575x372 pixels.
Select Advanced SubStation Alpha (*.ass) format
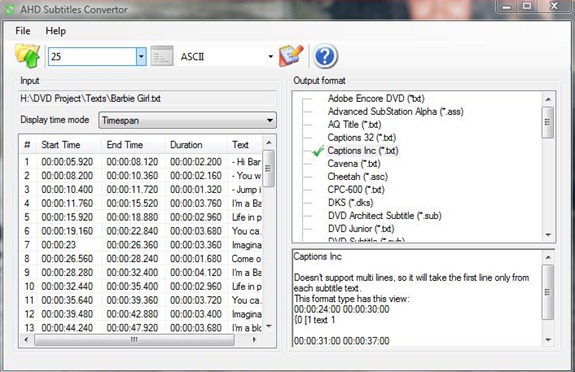[x=395, y=112]
